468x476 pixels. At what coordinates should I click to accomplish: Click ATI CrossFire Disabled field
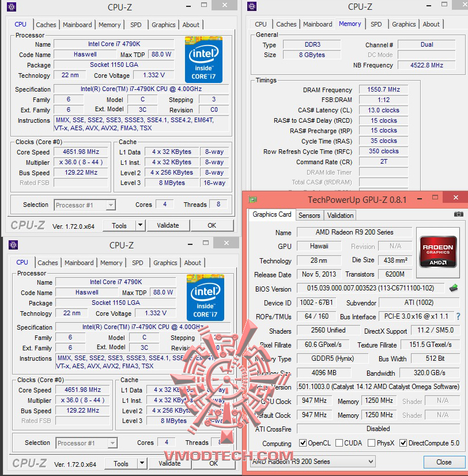click(378, 429)
